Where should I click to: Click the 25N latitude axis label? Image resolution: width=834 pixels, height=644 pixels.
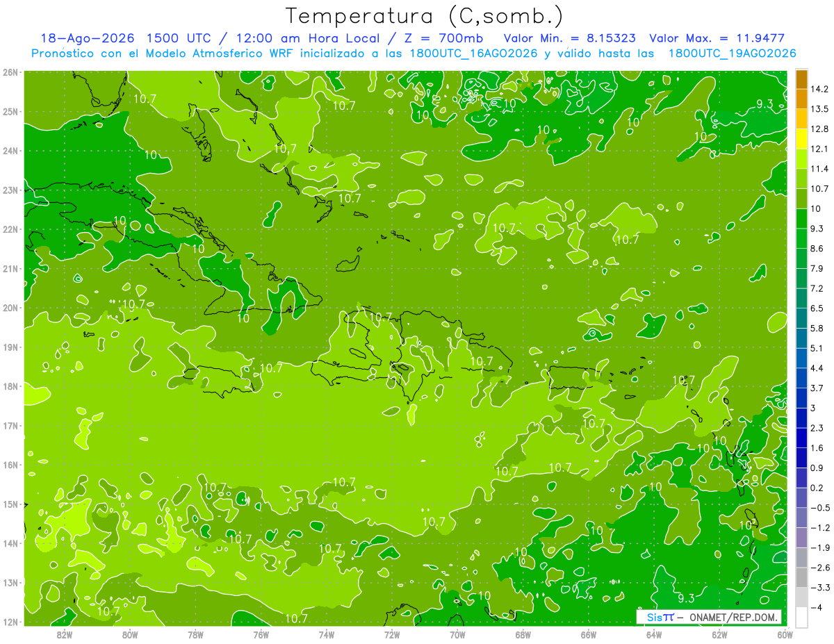[x=10, y=111]
